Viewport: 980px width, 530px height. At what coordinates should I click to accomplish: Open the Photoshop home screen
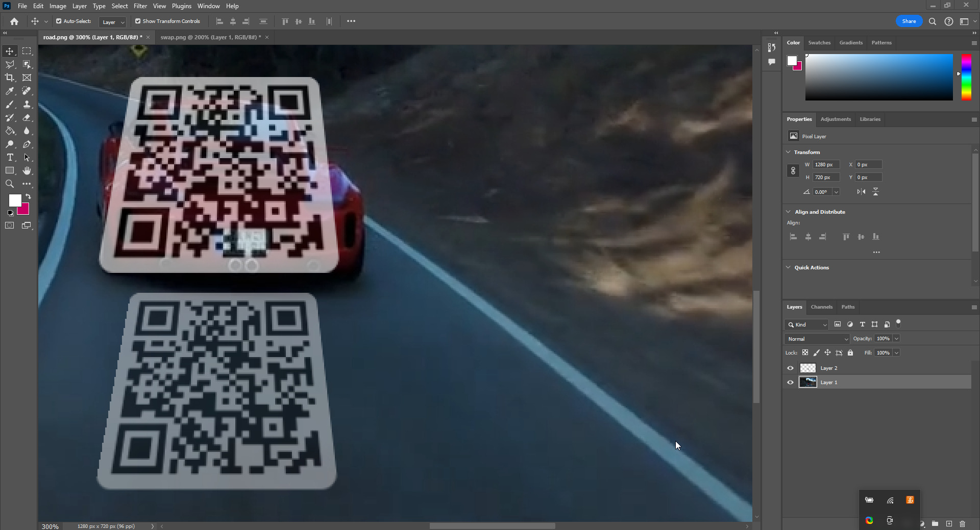[x=14, y=21]
